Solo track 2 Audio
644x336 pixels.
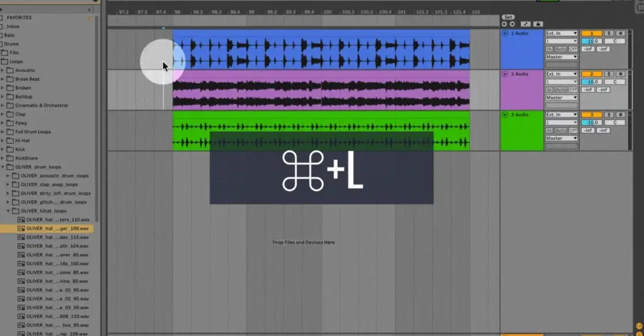609,74
